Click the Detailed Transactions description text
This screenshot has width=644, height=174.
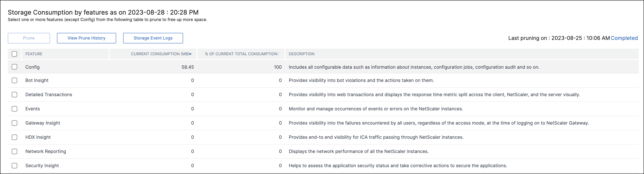[x=434, y=94]
